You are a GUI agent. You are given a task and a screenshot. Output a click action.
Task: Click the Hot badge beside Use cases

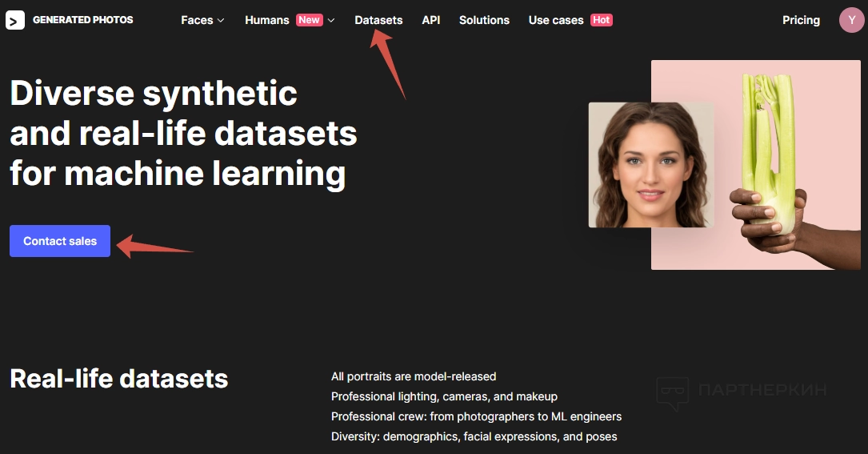(x=601, y=20)
